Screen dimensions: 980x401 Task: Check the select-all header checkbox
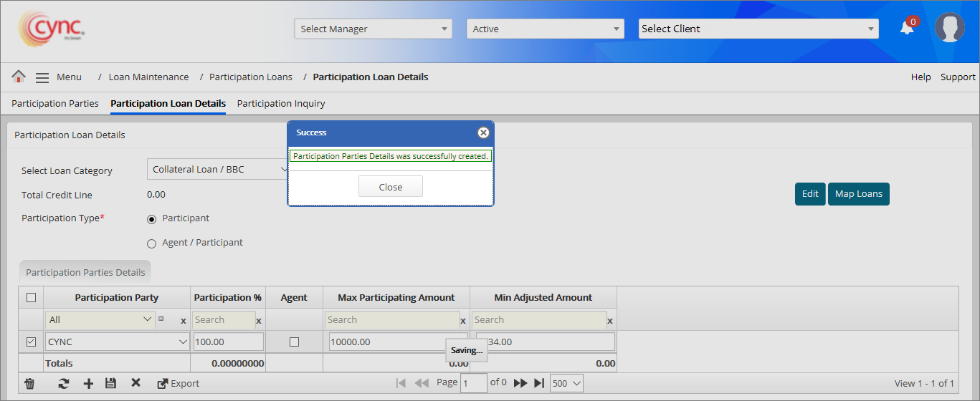(x=31, y=298)
